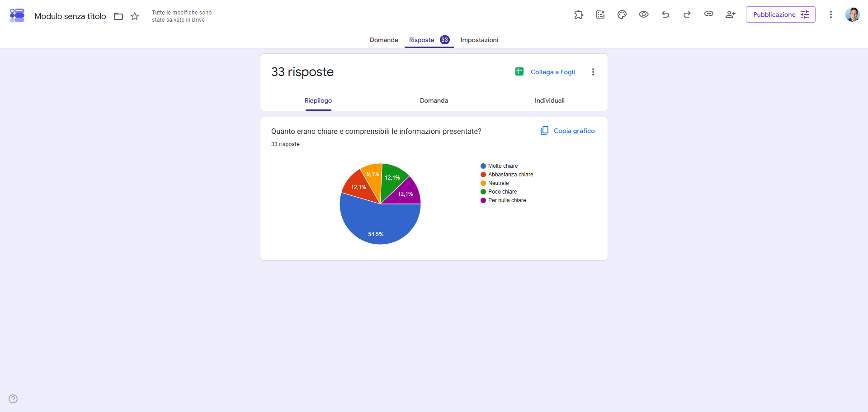This screenshot has height=412, width=868.
Task: Click the Molto chiare legend swatch
Action: (483, 166)
